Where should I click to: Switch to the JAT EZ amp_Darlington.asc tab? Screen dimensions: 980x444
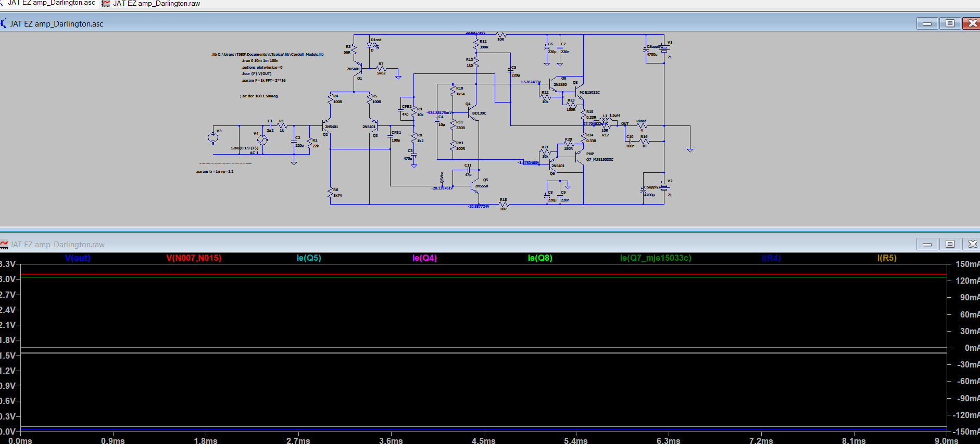point(48,3)
